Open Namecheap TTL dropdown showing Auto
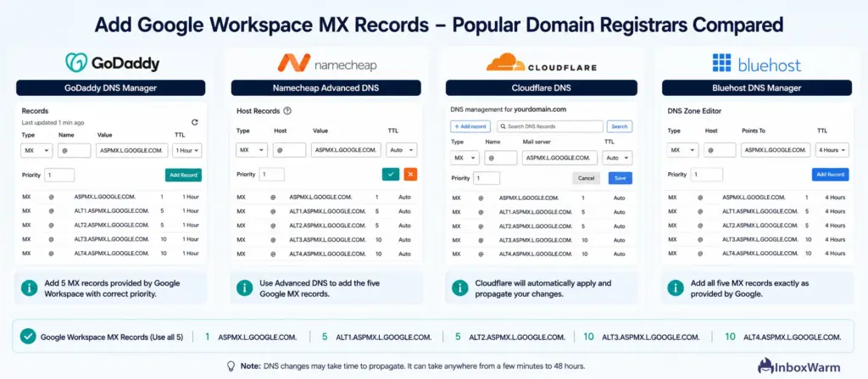This screenshot has width=868, height=379. coord(403,149)
